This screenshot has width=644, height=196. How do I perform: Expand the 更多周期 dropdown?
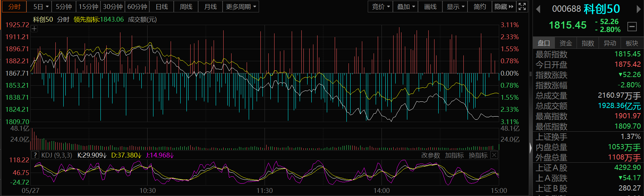pos(241,7)
